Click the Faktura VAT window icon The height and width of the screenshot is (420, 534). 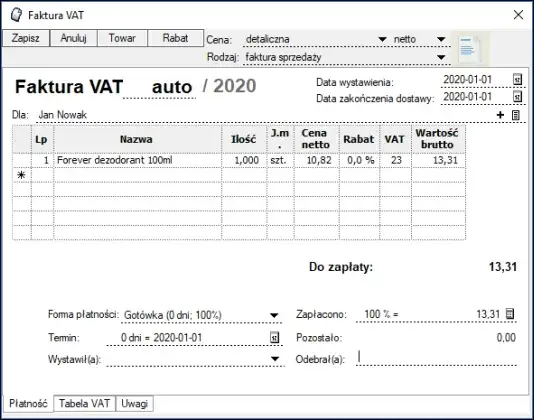tap(16, 15)
